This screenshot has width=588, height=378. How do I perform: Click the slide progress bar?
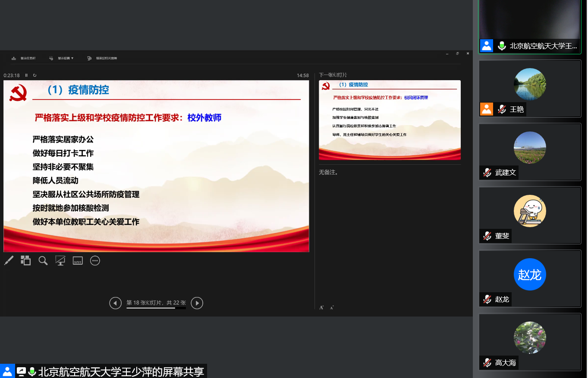click(156, 308)
